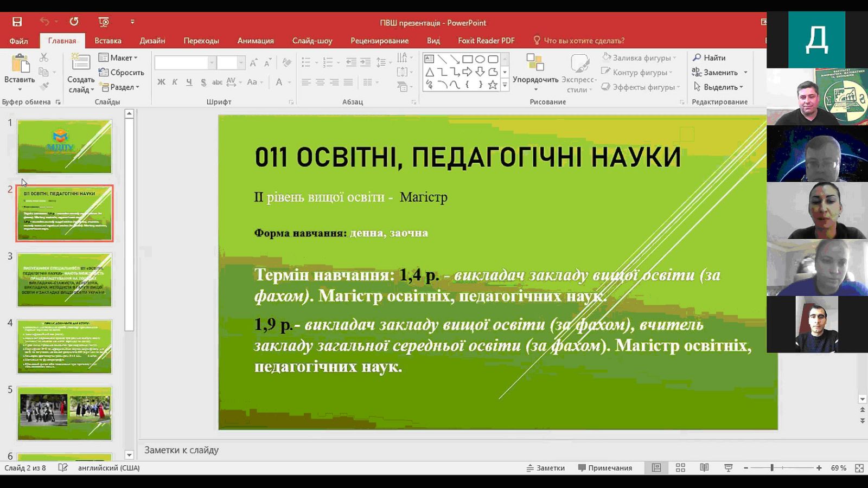The height and width of the screenshot is (488, 868).
Task: Switch to the Дизайн tab
Action: click(152, 41)
